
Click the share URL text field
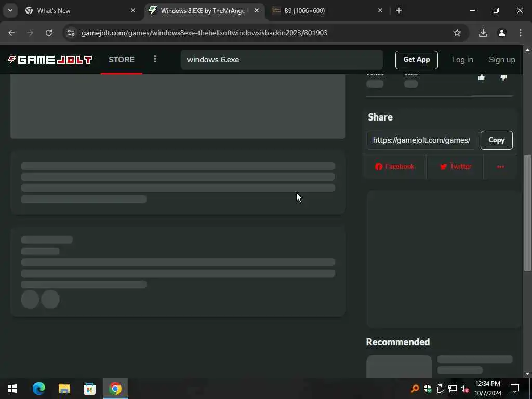[x=421, y=140]
